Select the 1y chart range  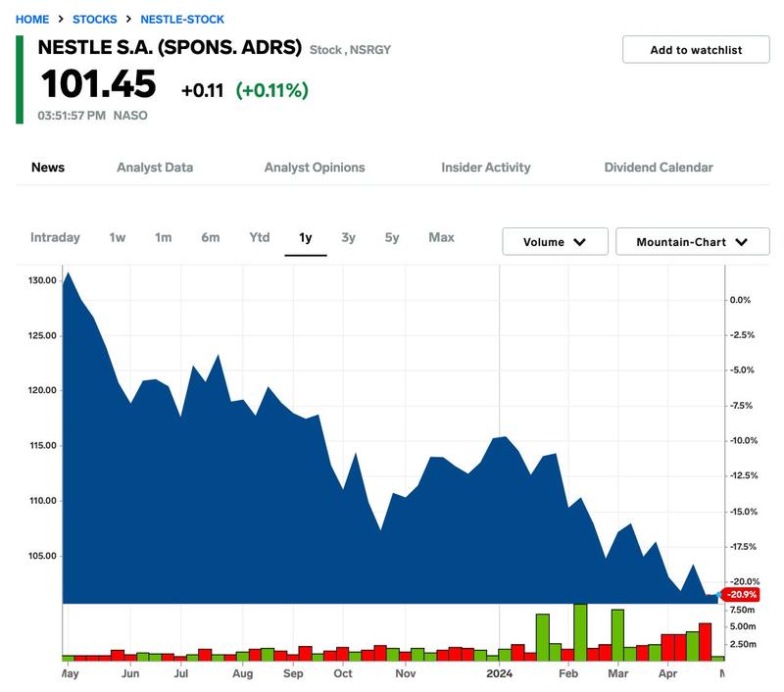point(306,238)
